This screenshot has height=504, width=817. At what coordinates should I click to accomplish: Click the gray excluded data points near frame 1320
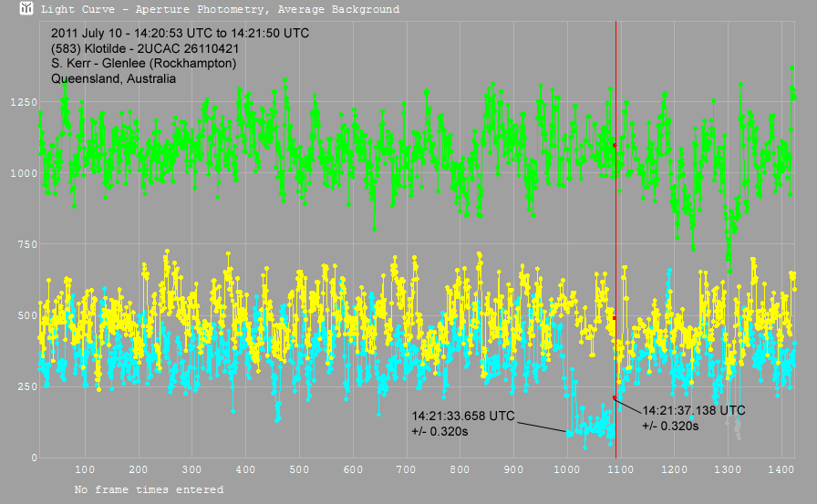pos(736,427)
